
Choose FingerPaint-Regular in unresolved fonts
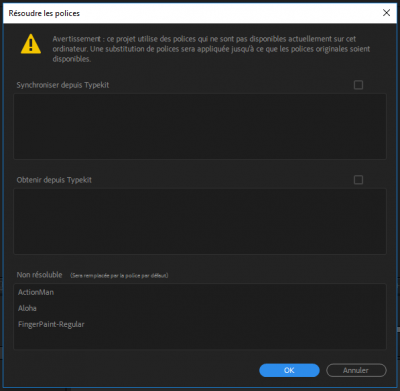pos(51,324)
